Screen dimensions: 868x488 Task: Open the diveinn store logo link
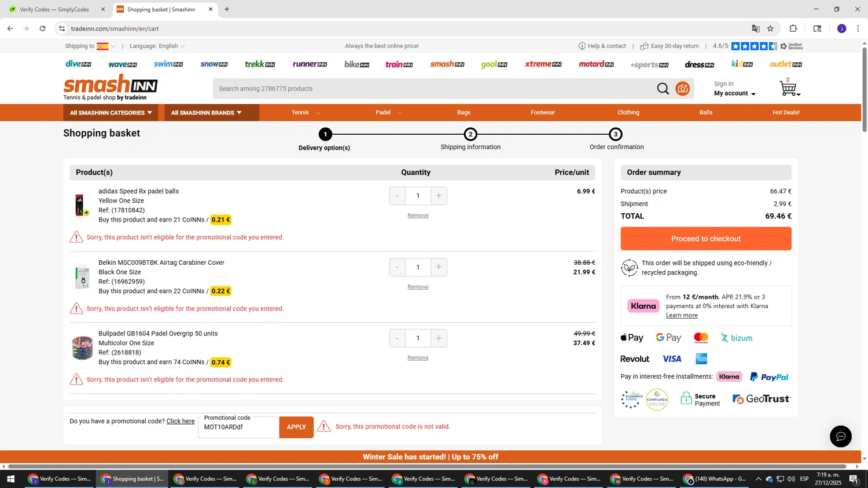coord(78,64)
